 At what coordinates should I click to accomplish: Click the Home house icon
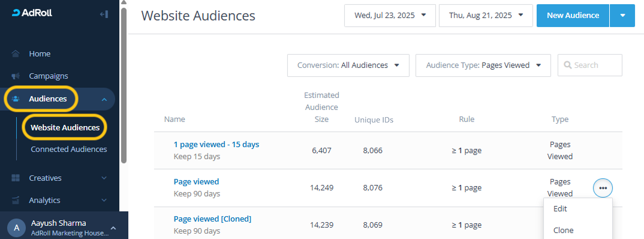point(16,54)
